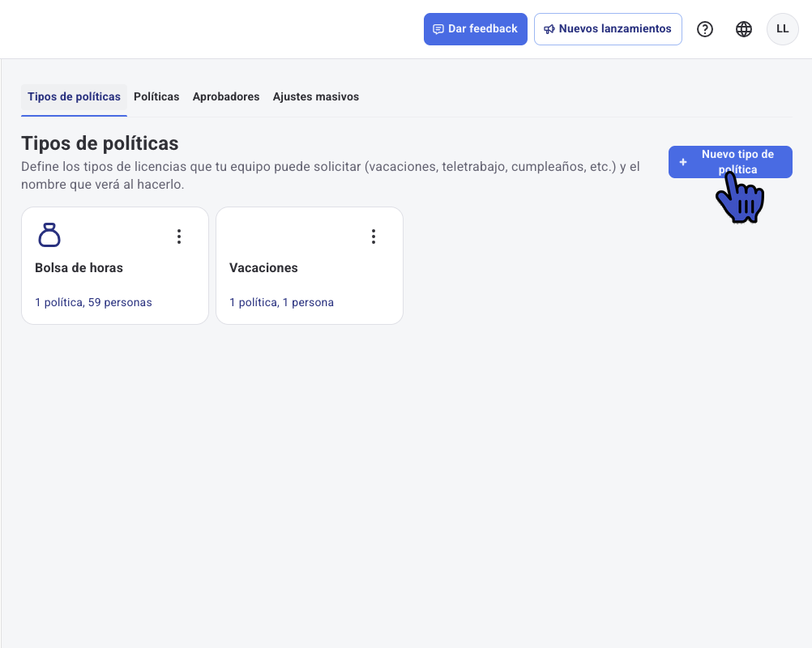Follow the '1 política, 59 personas' link
The height and width of the screenshot is (648, 812).
[x=93, y=302]
